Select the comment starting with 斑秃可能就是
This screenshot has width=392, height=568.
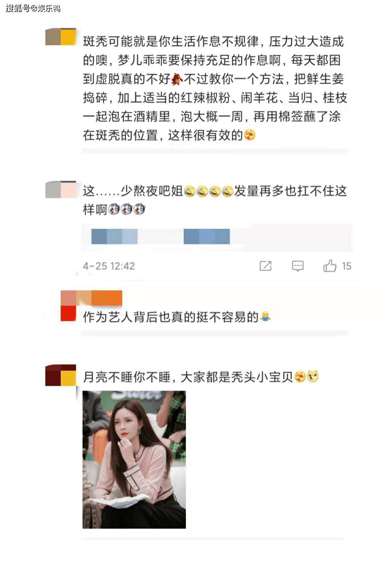(215, 88)
